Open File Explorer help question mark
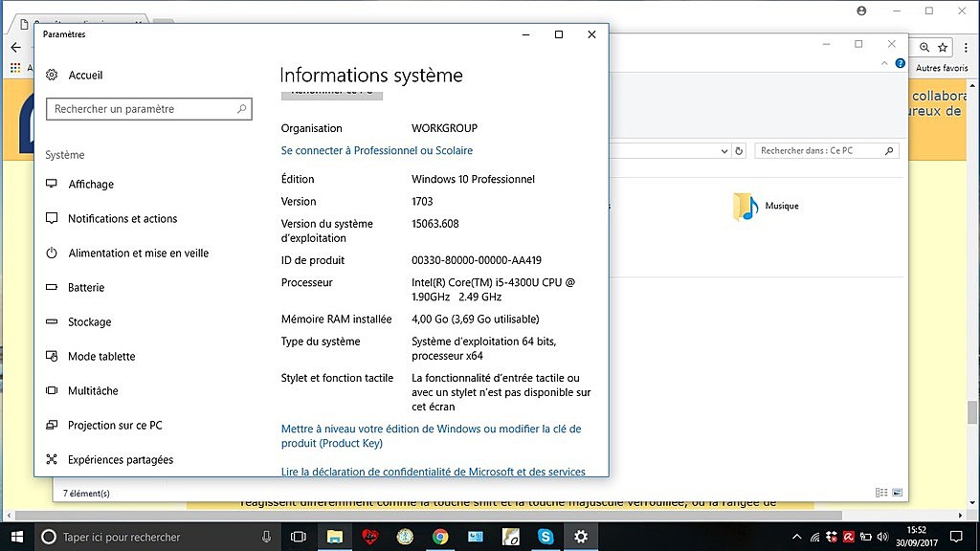The height and width of the screenshot is (551, 980). tap(900, 63)
